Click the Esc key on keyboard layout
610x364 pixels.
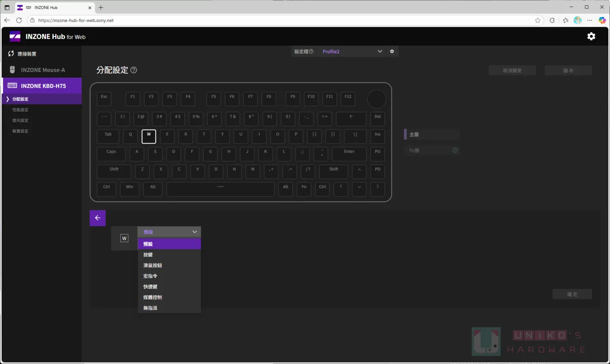click(x=104, y=99)
